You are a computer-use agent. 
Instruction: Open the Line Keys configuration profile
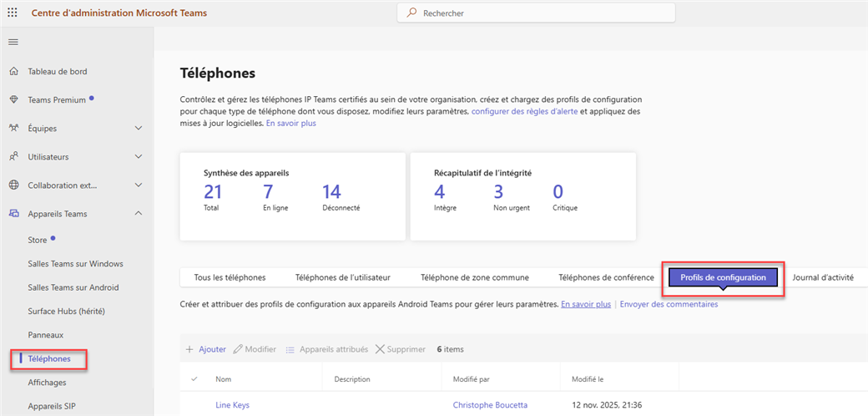pos(232,405)
